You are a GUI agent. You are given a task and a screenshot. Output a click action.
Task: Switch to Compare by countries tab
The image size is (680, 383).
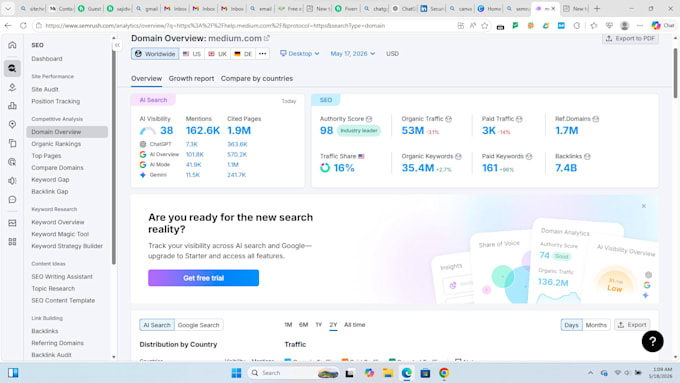(257, 79)
